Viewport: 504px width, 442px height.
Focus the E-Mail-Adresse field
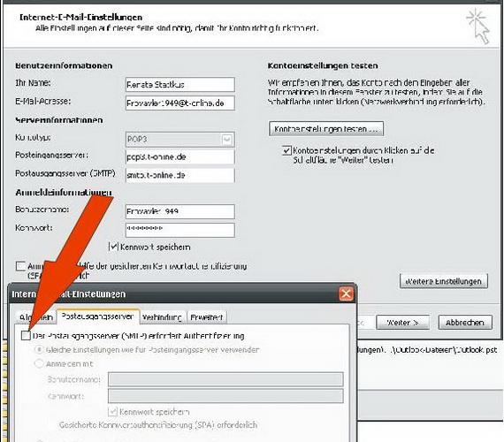[180, 103]
